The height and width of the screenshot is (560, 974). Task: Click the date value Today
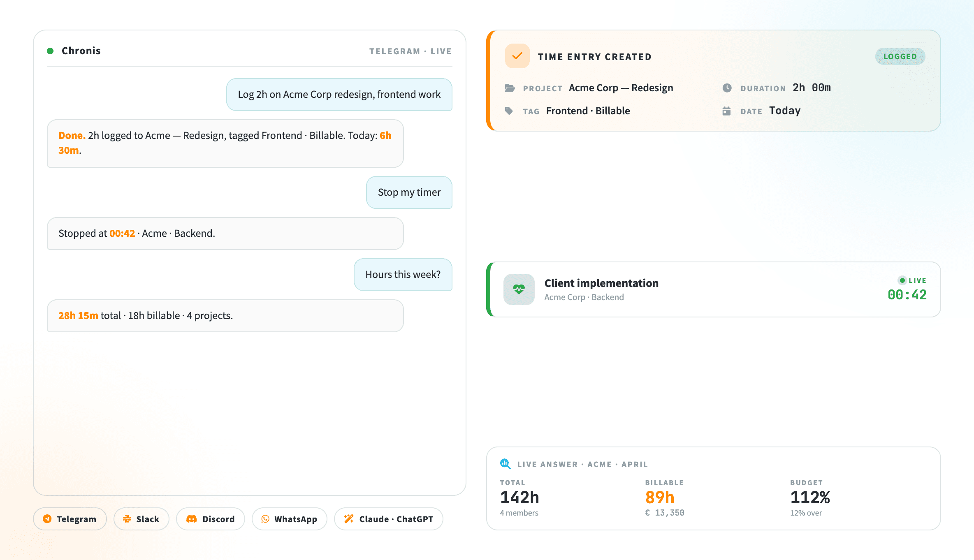[x=785, y=111]
